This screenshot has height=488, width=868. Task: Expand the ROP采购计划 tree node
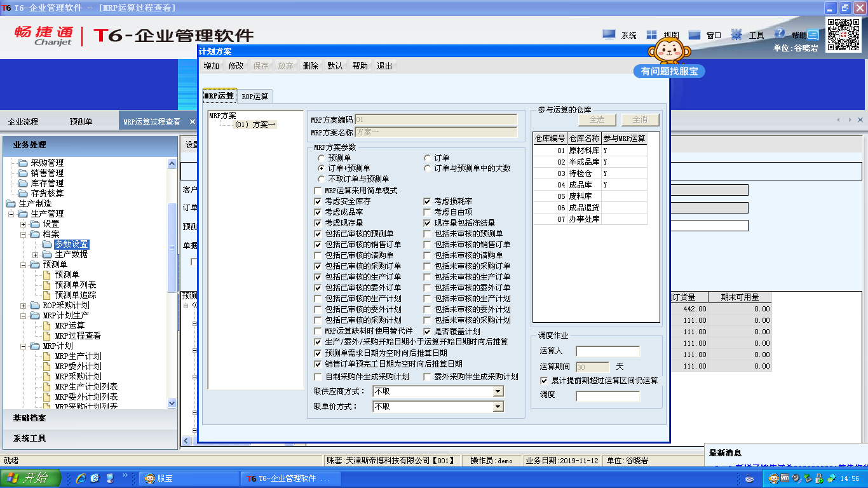coord(23,306)
